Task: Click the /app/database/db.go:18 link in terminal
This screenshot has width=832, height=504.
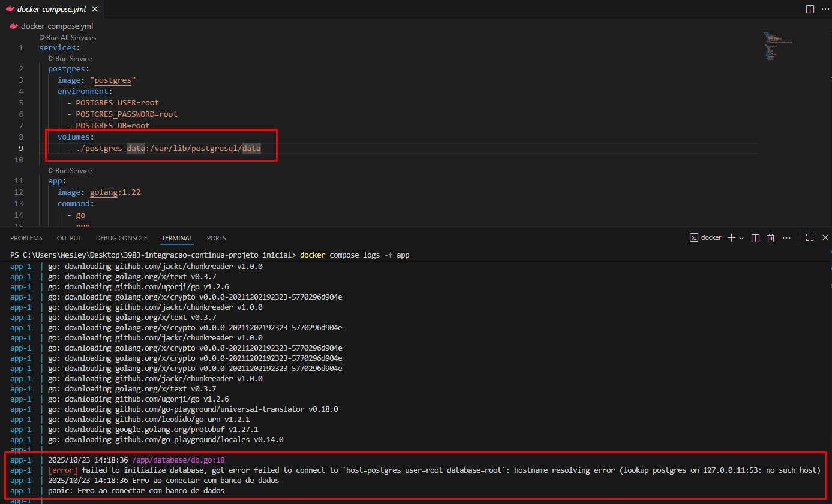Action: coord(178,460)
